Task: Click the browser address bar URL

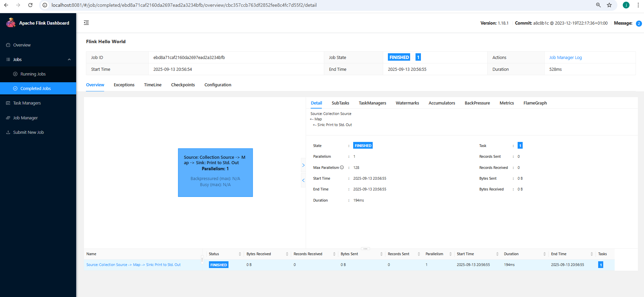Action: (x=184, y=5)
